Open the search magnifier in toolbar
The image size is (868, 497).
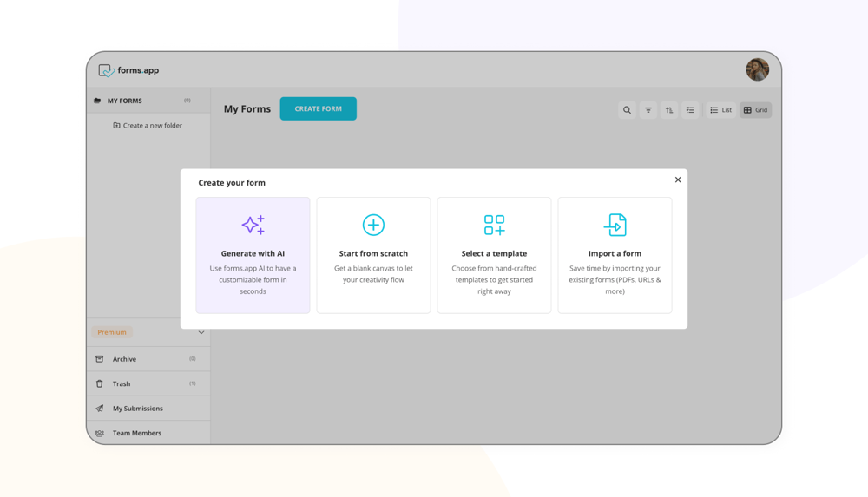click(627, 110)
